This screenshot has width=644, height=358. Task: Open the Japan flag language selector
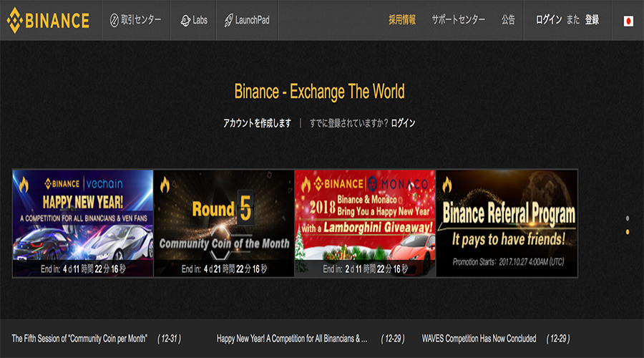[628, 21]
